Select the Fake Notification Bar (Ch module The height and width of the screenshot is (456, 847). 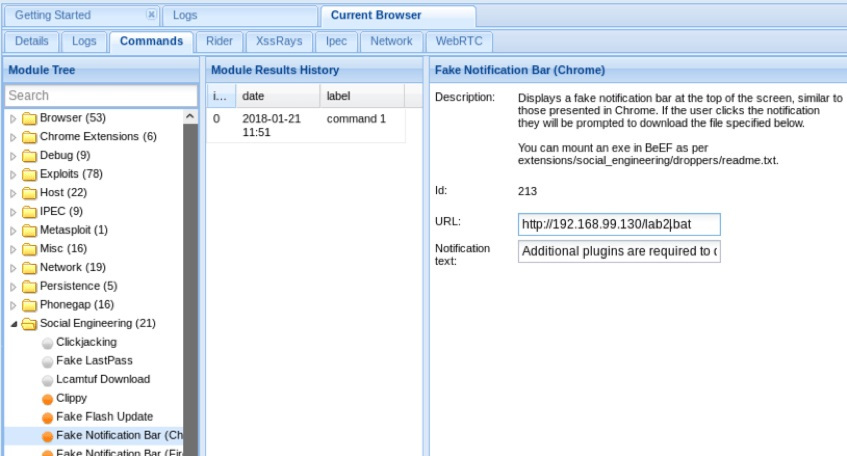pos(119,435)
